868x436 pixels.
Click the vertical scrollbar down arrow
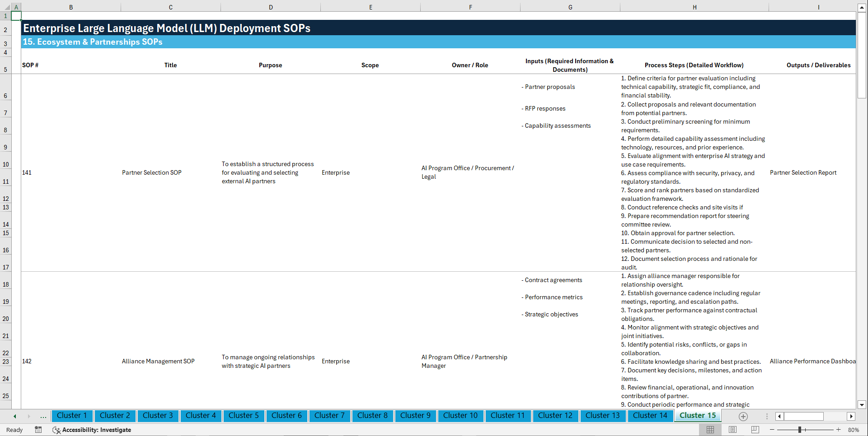(x=862, y=405)
